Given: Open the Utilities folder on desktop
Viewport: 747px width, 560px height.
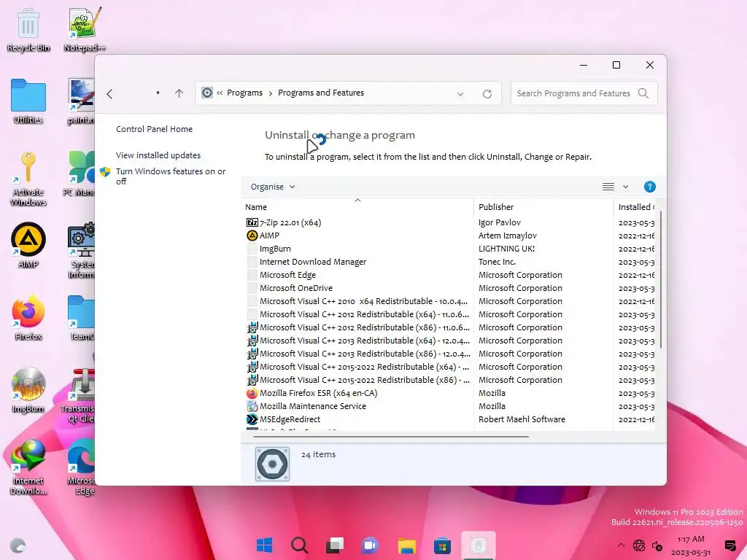Looking at the screenshot, I should coord(28,101).
